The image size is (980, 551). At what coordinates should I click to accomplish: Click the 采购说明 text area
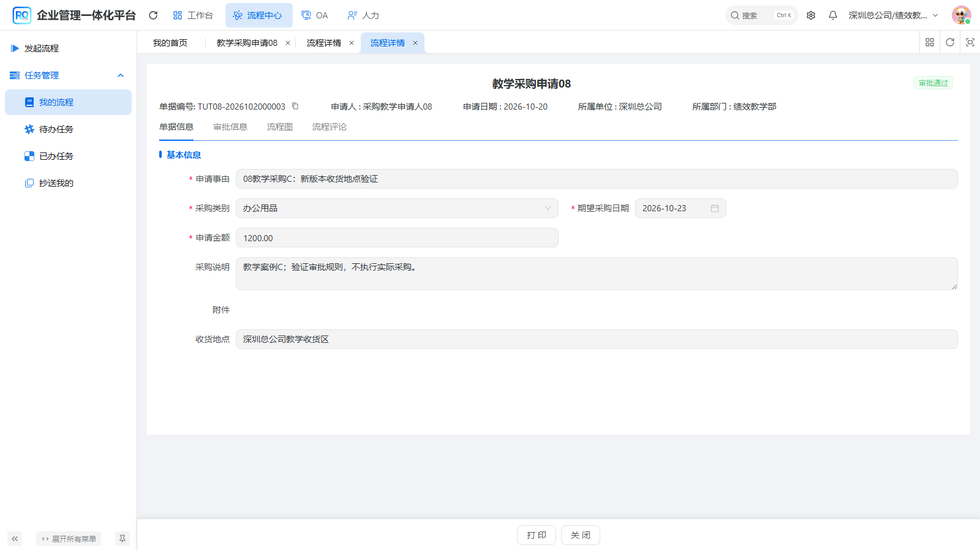(x=597, y=274)
